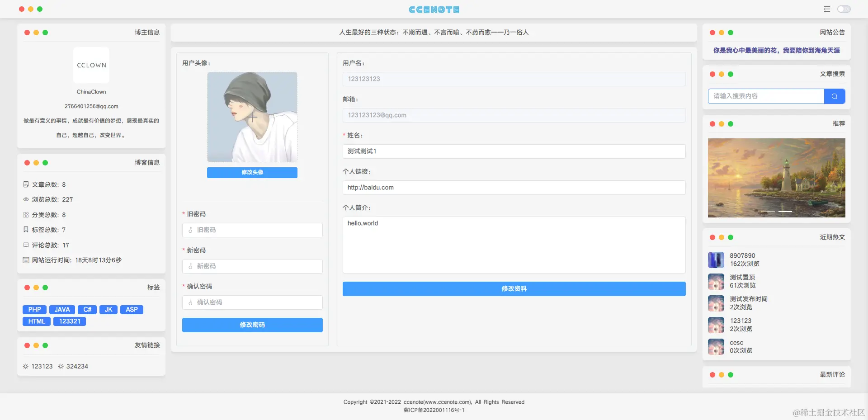Focus the 确认密码 input field
This screenshot has height=420, width=868.
tap(252, 302)
